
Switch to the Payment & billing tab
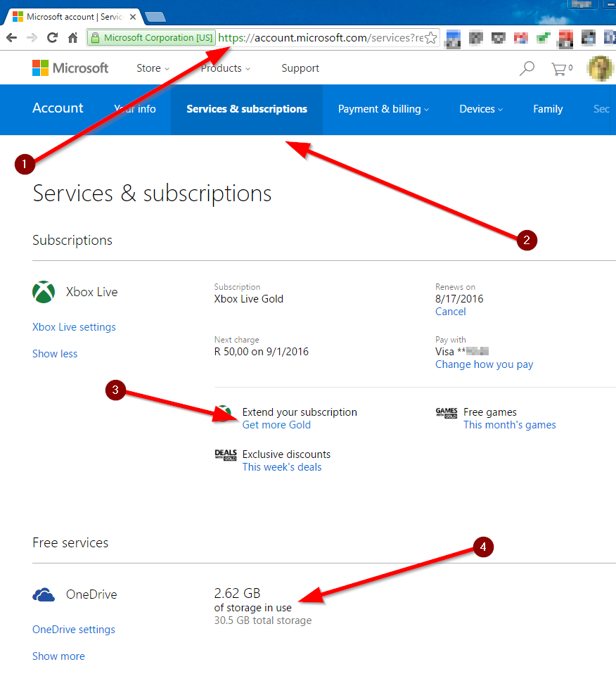point(383,110)
